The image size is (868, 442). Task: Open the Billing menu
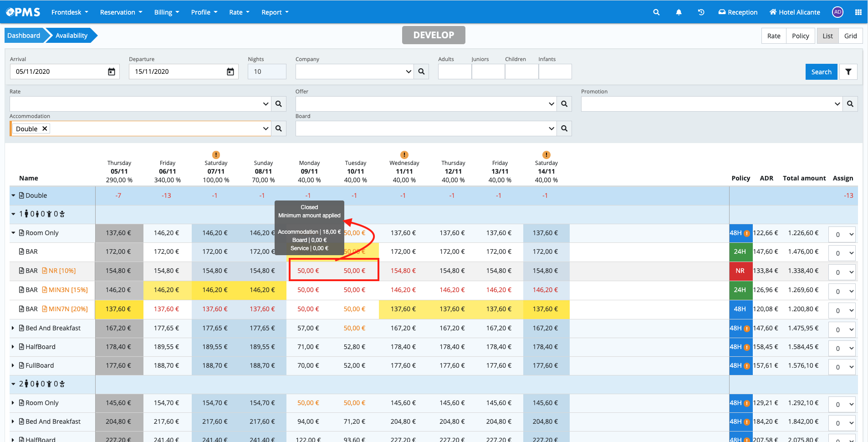click(166, 12)
